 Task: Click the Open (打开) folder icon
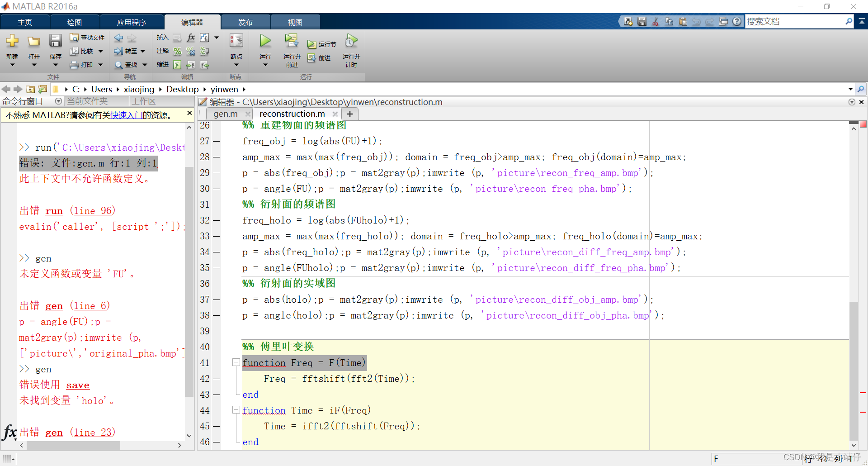tap(34, 41)
